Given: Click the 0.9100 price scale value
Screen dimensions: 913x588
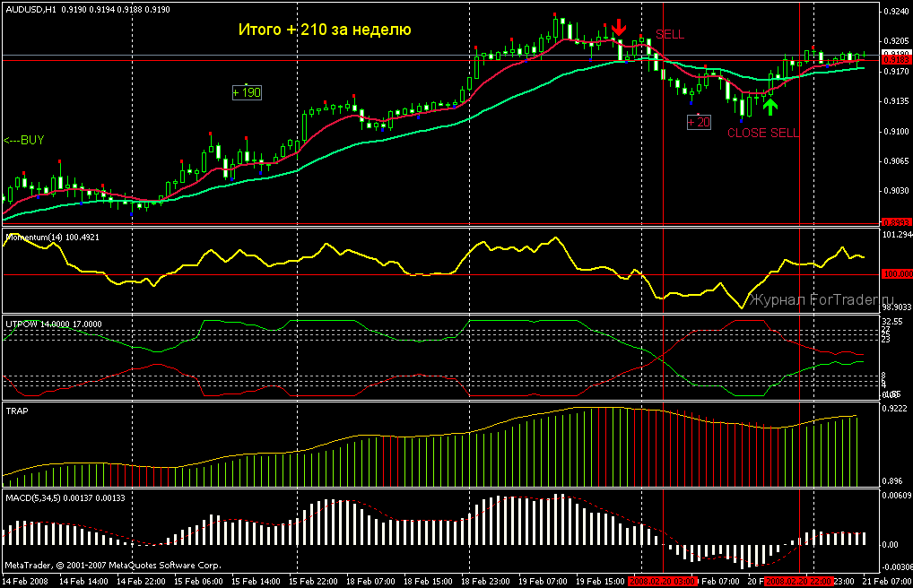Looking at the screenshot, I should [x=896, y=132].
